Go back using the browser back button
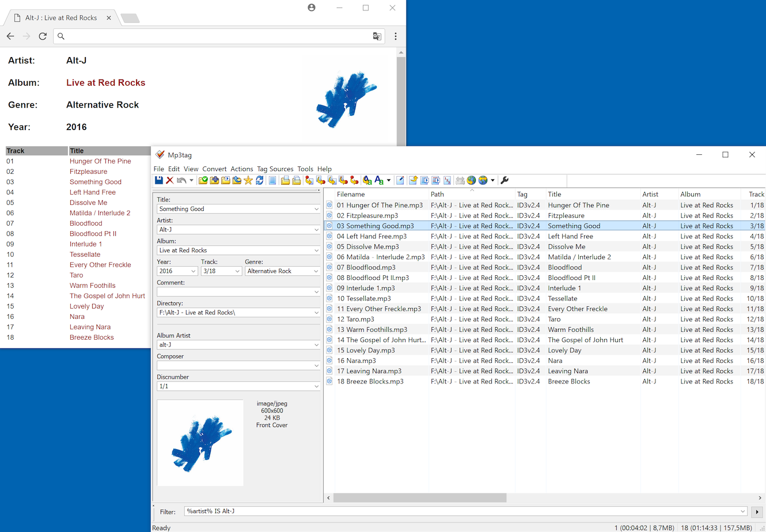Image resolution: width=766 pixels, height=532 pixels. (x=10, y=36)
